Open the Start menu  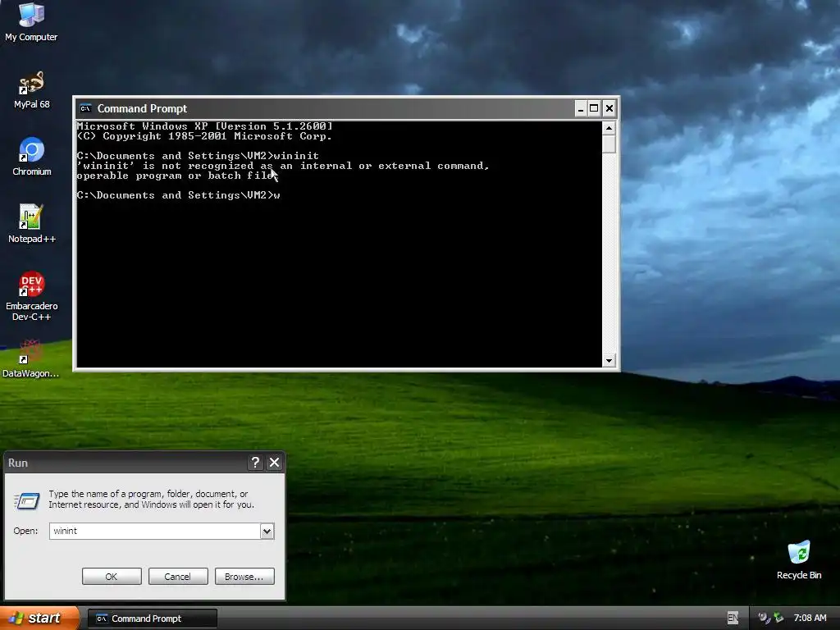coord(39,619)
